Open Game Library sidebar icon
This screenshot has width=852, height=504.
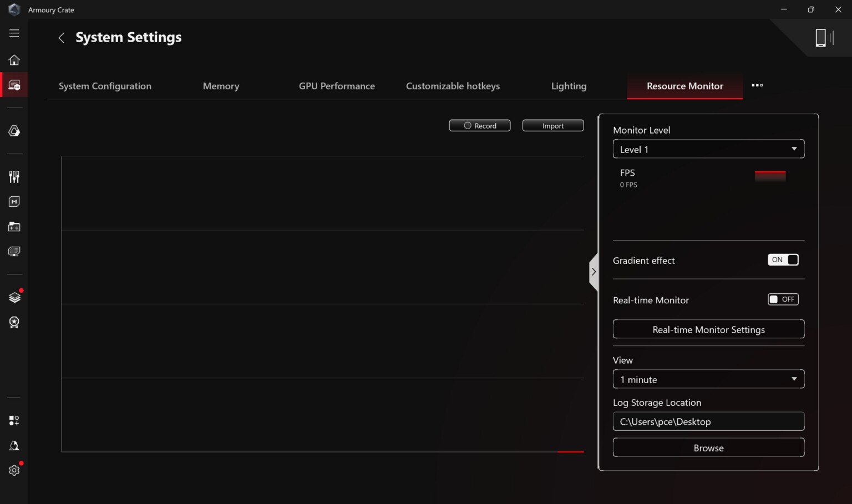click(x=14, y=227)
